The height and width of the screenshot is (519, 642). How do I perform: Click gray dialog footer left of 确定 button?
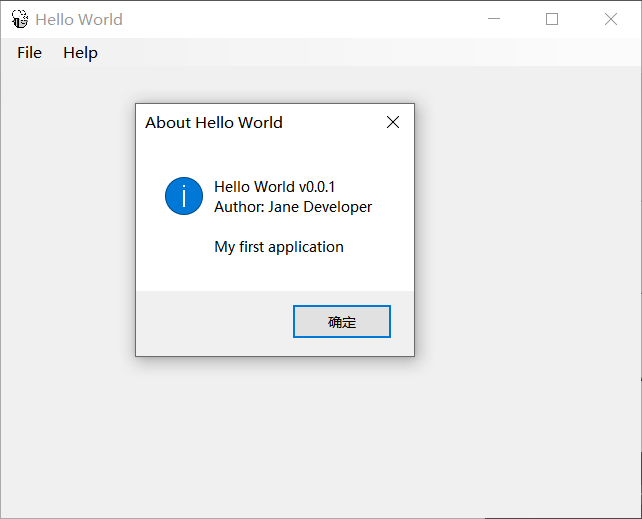(210, 322)
